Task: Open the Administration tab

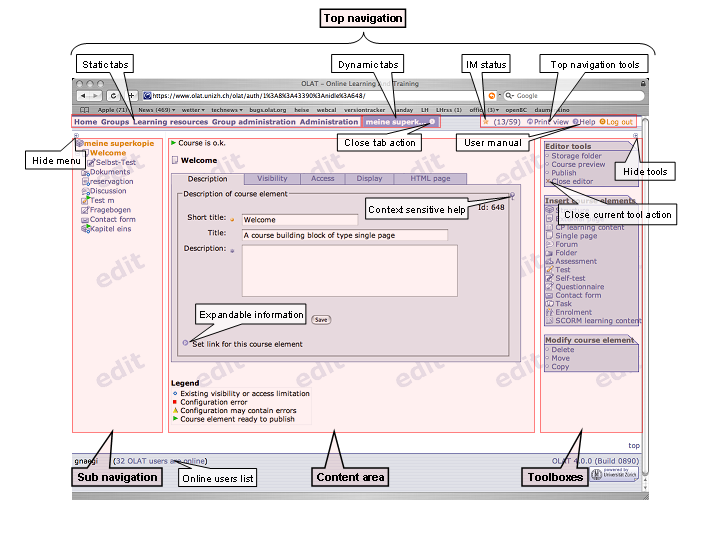Action: click(329, 122)
